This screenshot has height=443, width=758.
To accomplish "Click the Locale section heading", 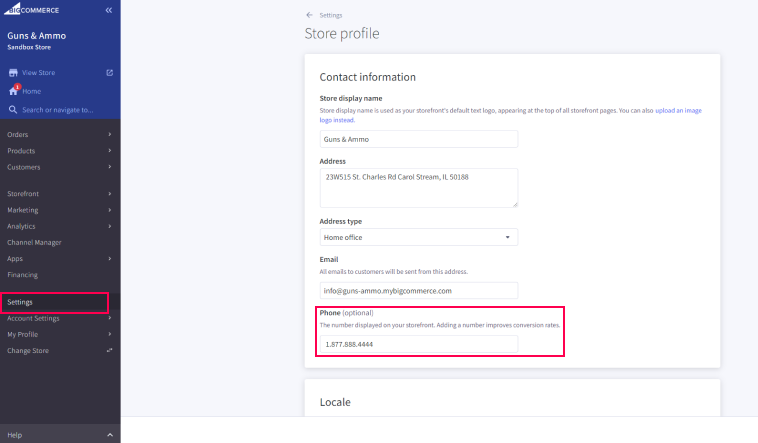I will 335,402.
